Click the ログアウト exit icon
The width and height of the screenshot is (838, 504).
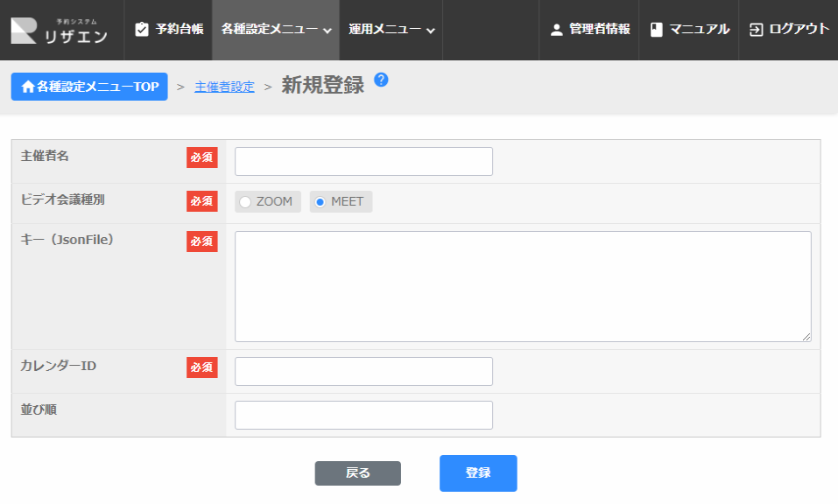coord(757,30)
